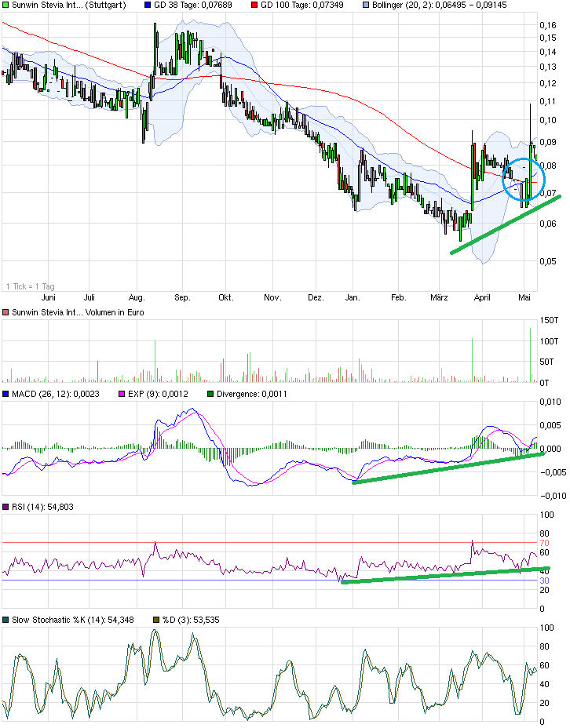Click the tall late-March volume spike bar
Image resolution: width=570 pixels, height=728 pixels.
473,360
